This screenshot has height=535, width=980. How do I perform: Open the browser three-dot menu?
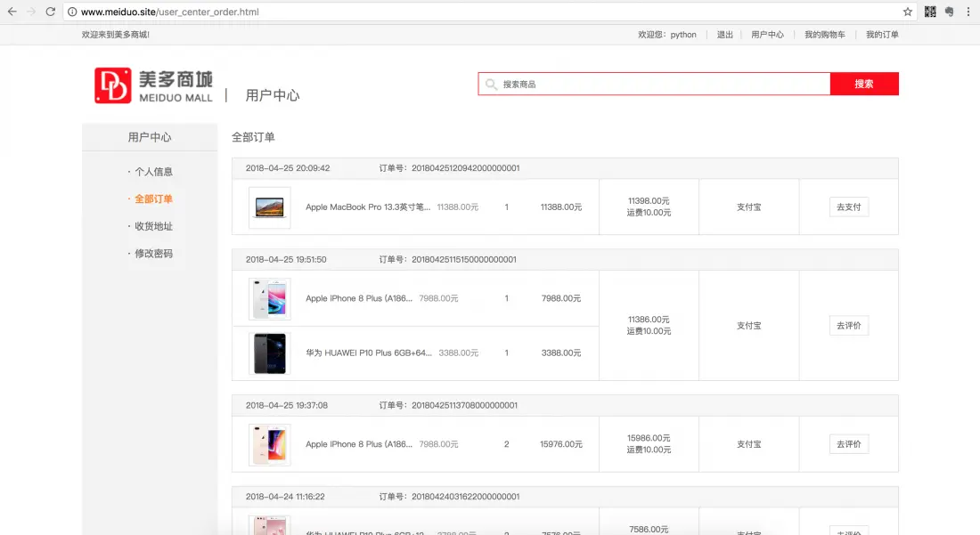[x=968, y=12]
